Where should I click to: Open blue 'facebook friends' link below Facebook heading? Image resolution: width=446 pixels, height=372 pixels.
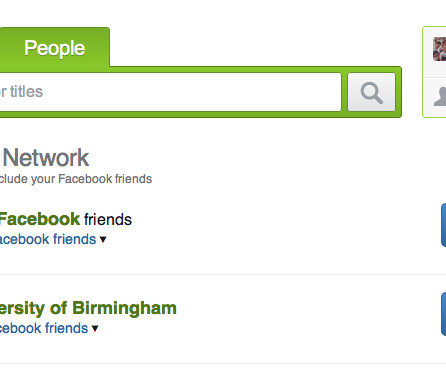pyautogui.click(x=48, y=239)
